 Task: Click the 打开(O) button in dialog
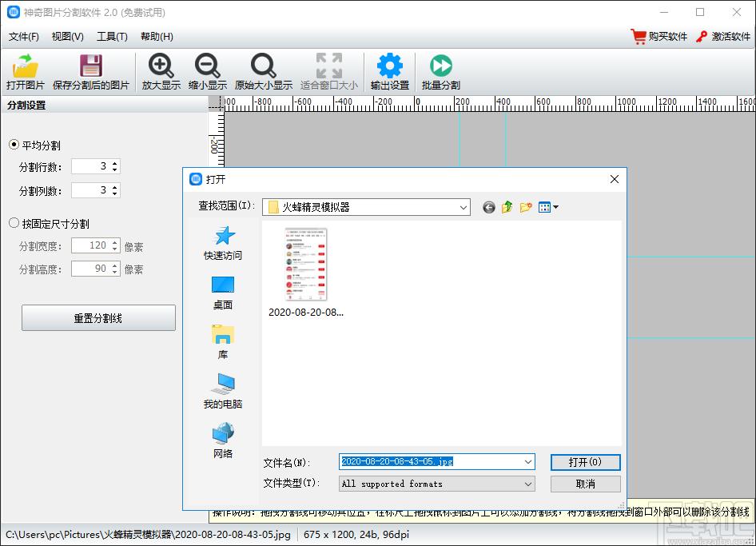coord(585,462)
